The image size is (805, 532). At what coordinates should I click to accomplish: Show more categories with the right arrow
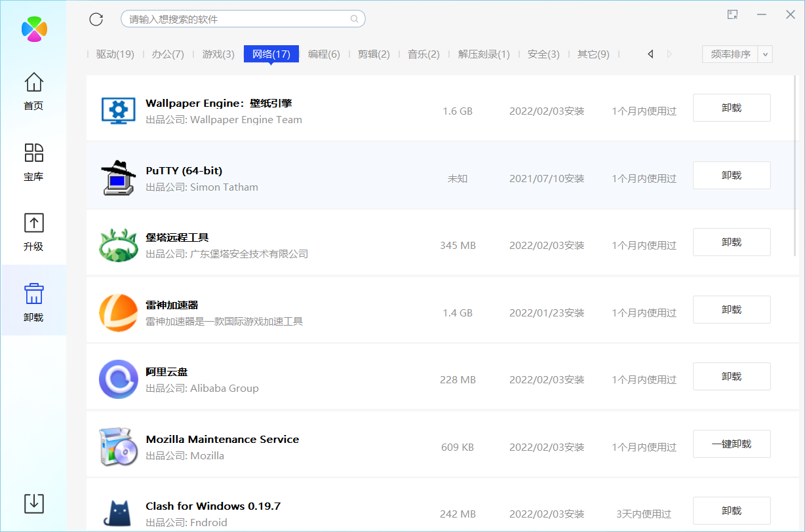point(669,54)
